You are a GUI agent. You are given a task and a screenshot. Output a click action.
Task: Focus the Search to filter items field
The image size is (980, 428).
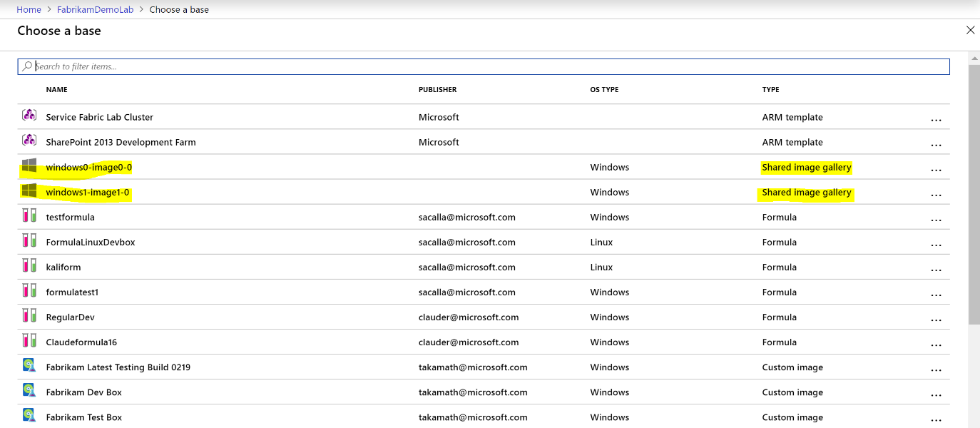point(484,66)
